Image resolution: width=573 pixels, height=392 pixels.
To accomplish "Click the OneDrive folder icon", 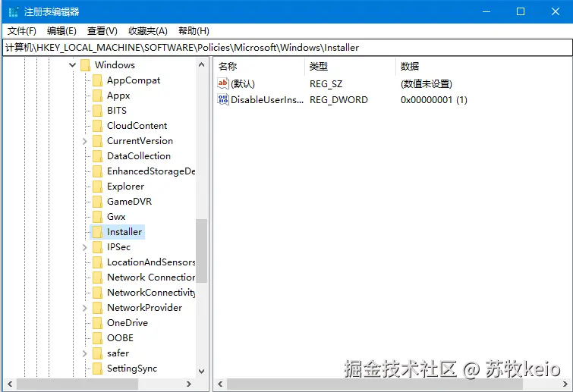I will [x=98, y=323].
